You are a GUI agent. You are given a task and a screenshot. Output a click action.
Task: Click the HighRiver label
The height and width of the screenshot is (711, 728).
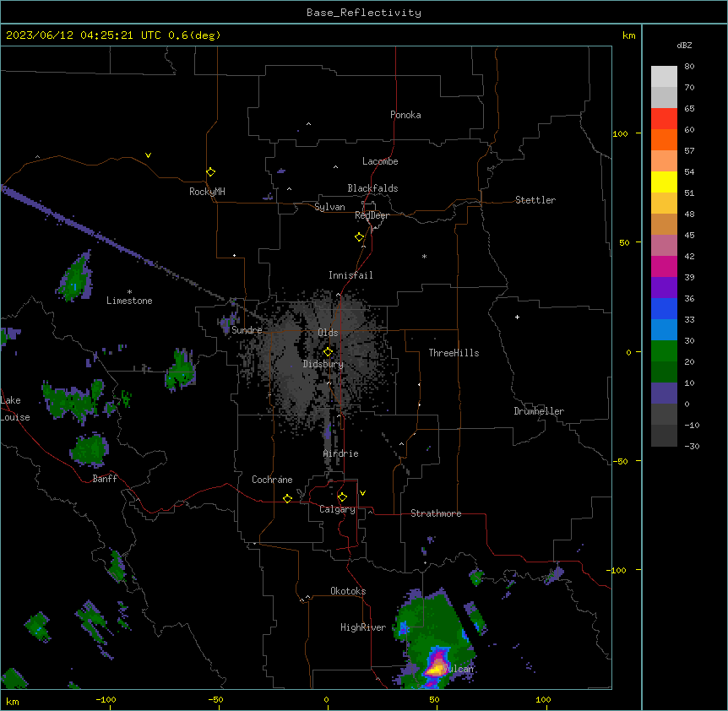click(x=363, y=627)
